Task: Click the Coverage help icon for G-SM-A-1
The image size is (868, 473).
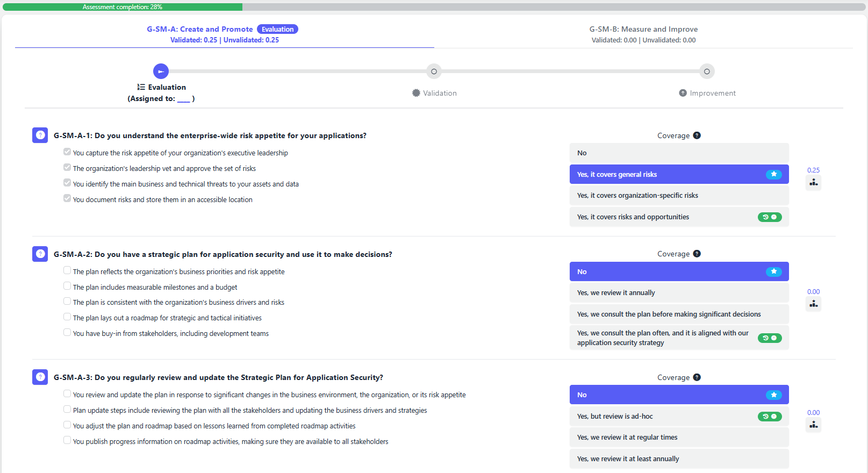Action: click(x=697, y=135)
